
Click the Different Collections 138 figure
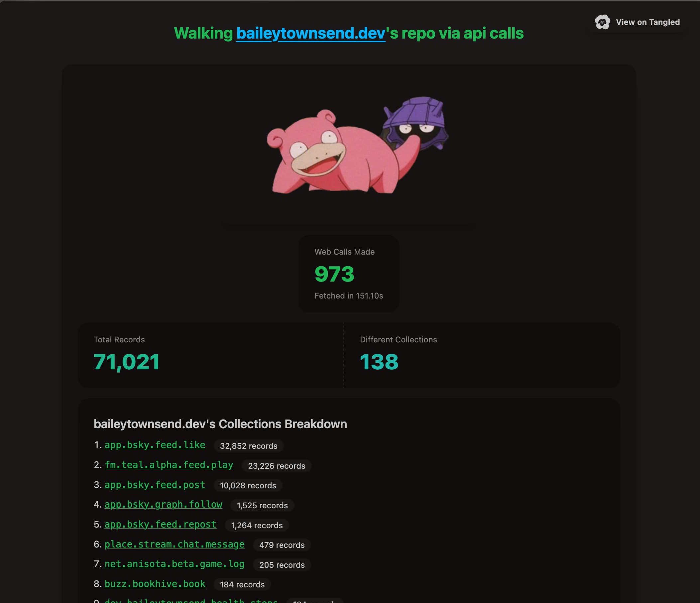coord(379,362)
